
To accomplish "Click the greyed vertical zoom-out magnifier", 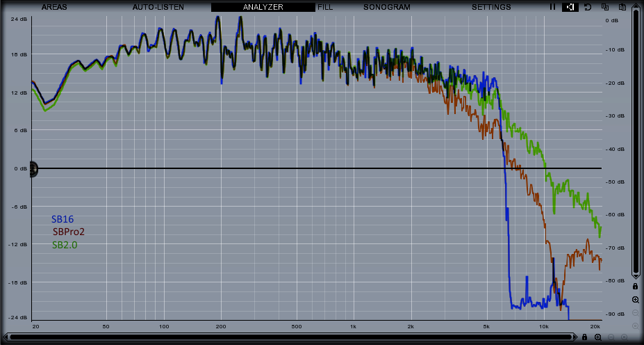I will pos(636,313).
